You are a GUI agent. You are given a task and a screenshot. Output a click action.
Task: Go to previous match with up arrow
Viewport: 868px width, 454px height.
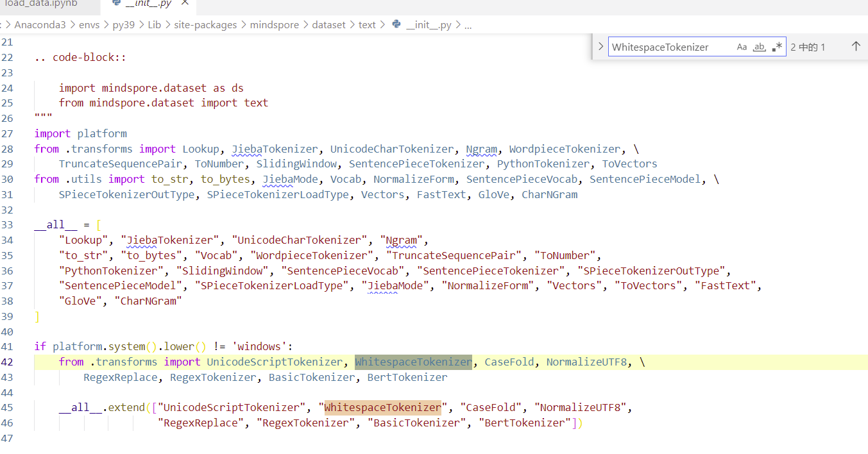[x=856, y=47]
